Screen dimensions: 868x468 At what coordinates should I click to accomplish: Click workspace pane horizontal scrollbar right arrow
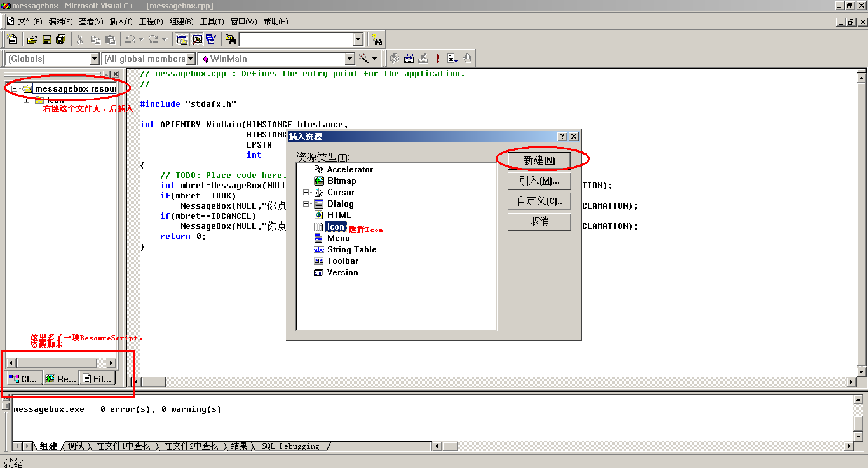(111, 362)
